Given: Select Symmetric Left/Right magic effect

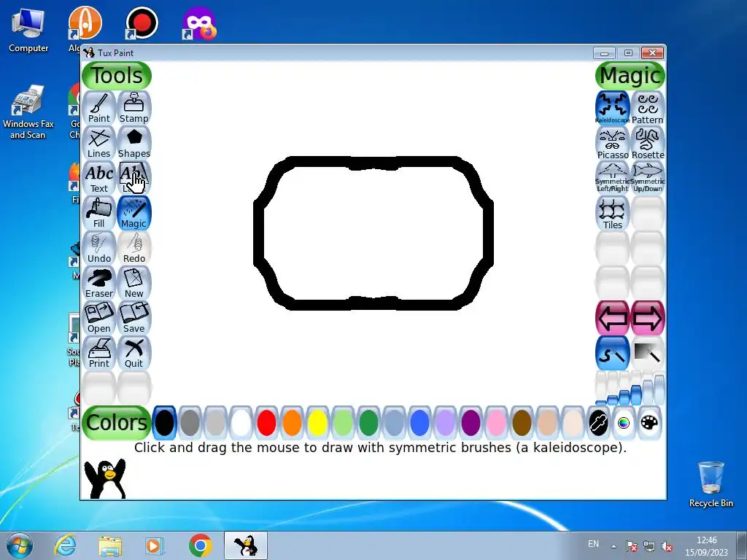Looking at the screenshot, I should click(x=613, y=178).
